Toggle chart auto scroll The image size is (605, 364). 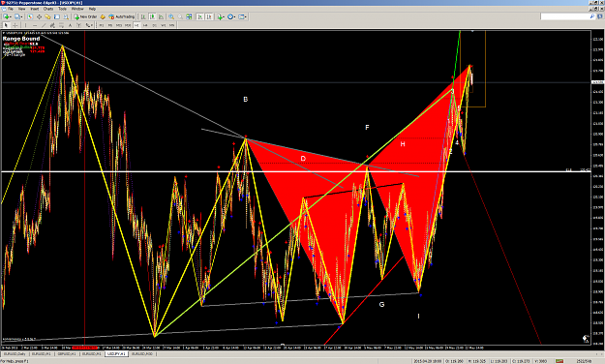(199, 16)
